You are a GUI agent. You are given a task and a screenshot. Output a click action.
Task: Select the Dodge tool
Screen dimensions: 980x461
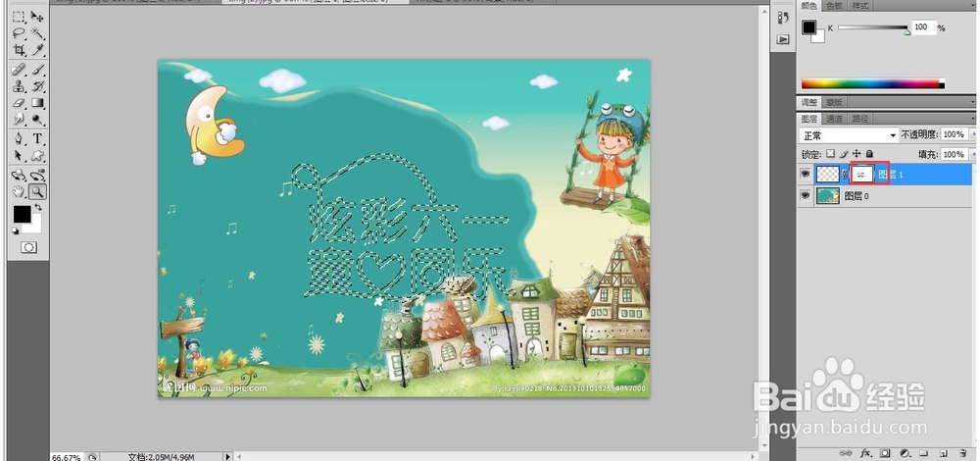(37, 119)
